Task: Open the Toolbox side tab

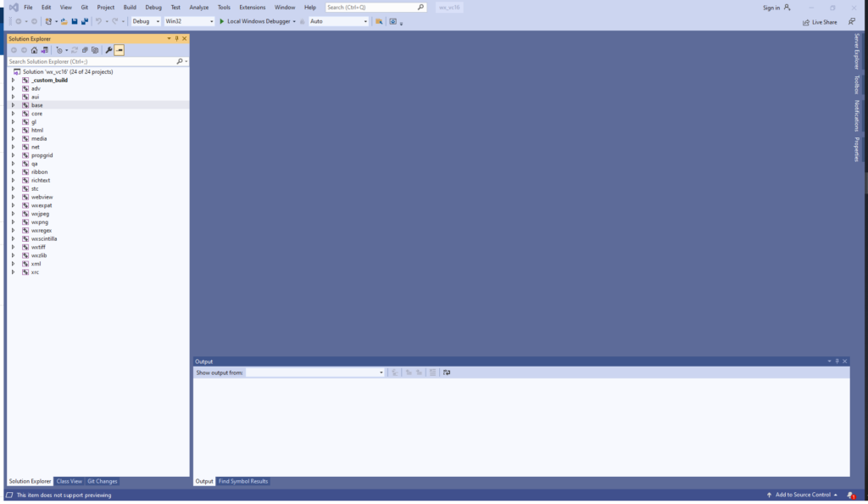Action: [856, 85]
